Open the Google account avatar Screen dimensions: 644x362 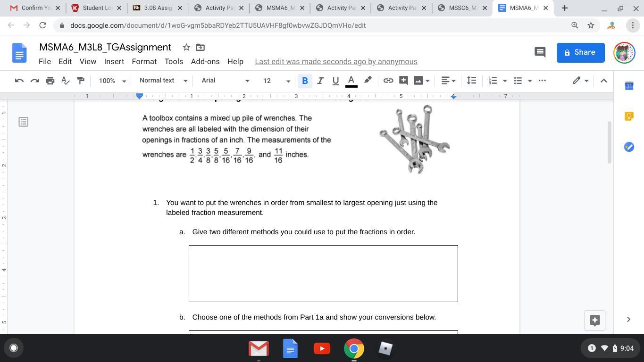click(x=624, y=52)
